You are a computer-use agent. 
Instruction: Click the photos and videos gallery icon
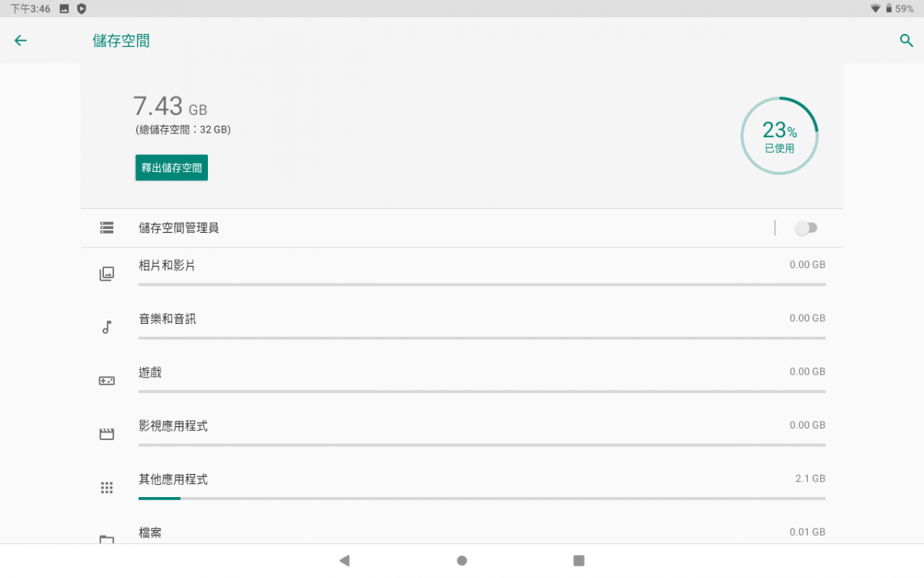(x=106, y=274)
